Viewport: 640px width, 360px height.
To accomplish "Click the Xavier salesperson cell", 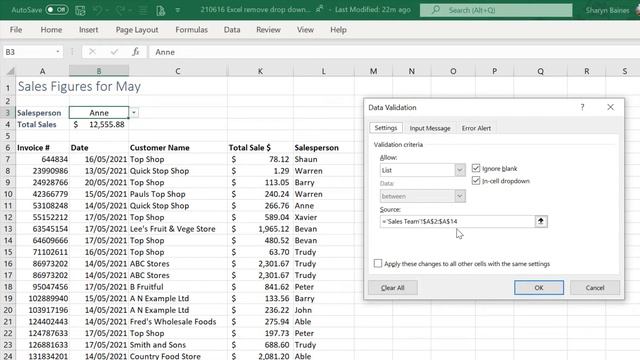I will coord(324,217).
